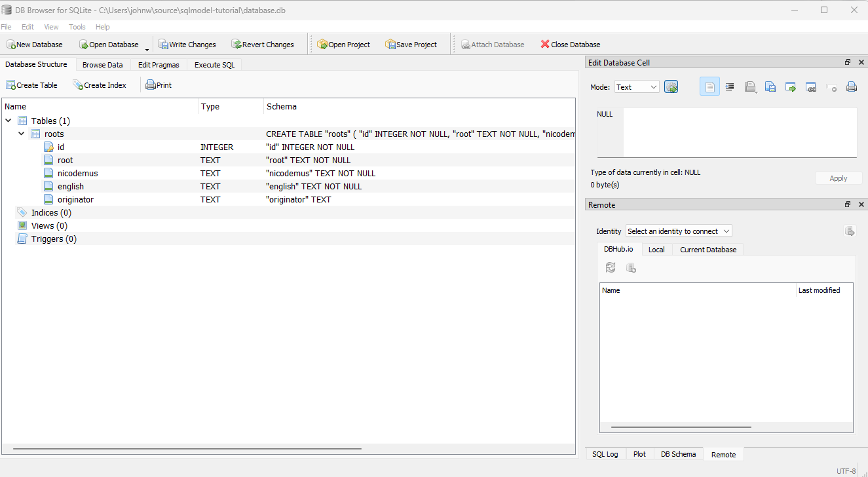Open cell data in external application

coord(791,86)
